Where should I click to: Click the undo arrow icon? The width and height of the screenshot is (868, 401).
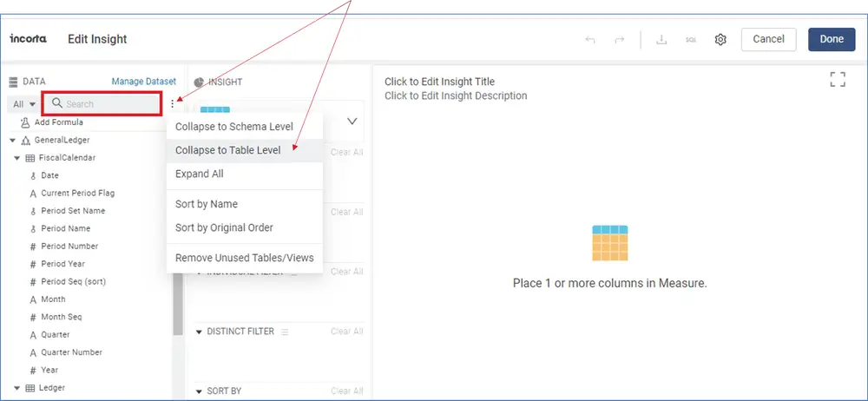point(590,40)
